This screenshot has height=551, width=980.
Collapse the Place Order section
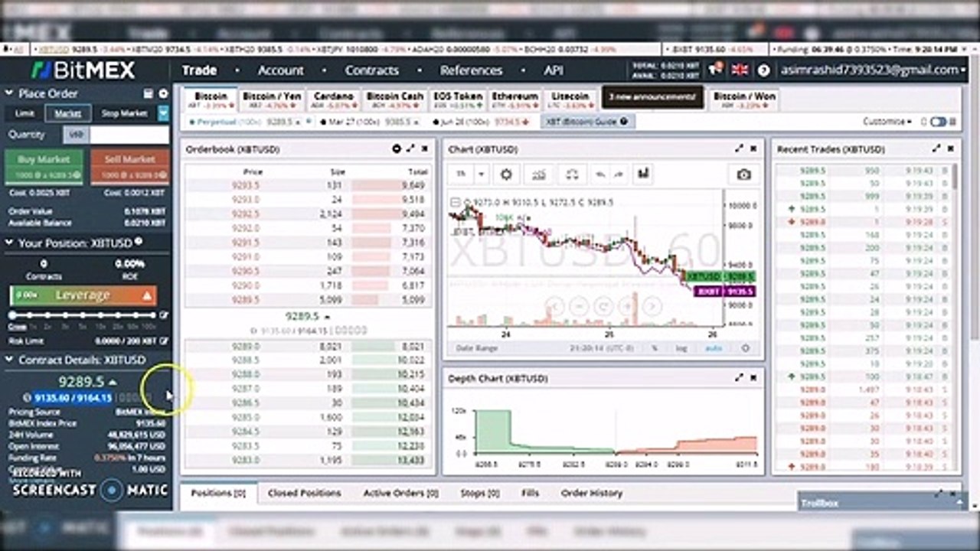[x=10, y=93]
